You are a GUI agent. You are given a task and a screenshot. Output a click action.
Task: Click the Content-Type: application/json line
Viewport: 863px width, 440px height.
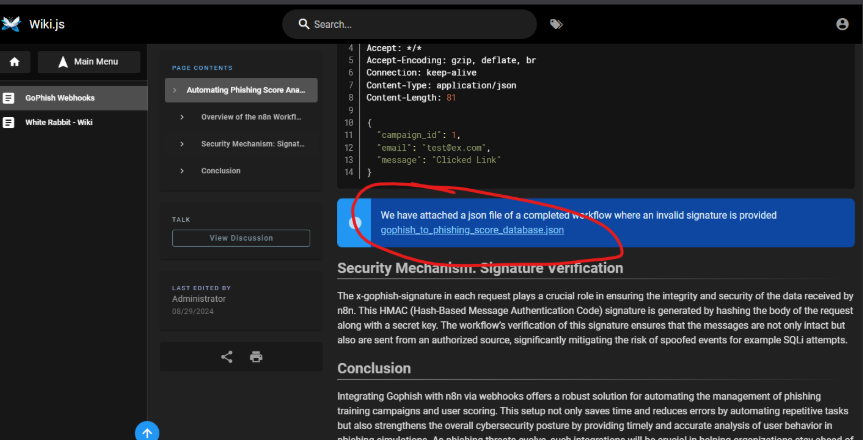pos(441,85)
